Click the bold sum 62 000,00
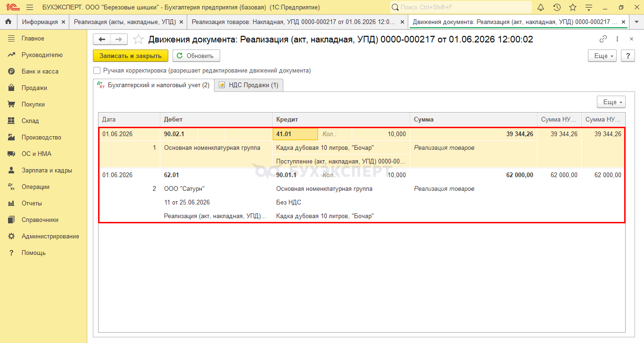 (520, 175)
